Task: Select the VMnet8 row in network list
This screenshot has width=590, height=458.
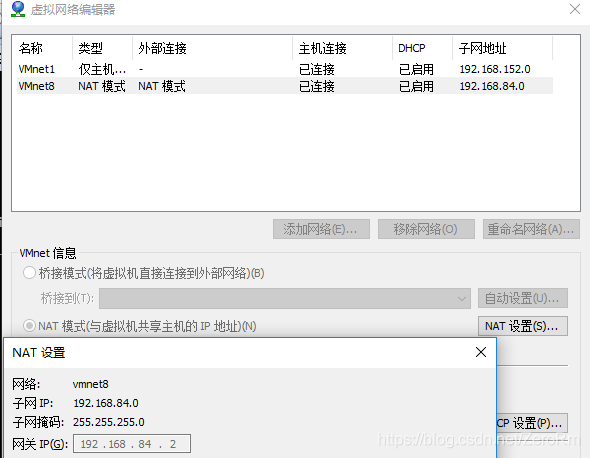Action: (285, 86)
